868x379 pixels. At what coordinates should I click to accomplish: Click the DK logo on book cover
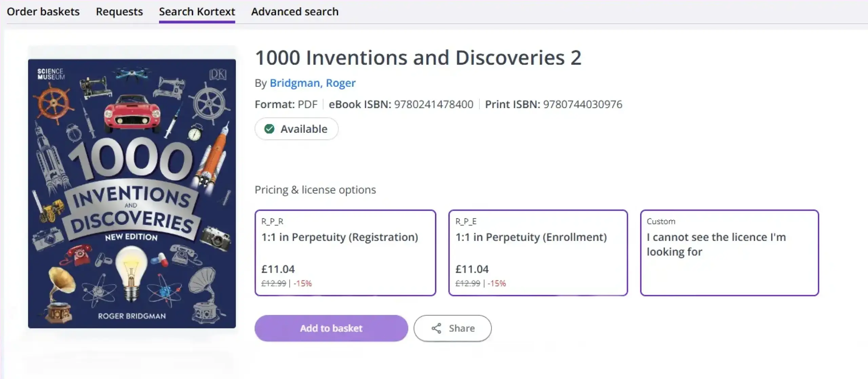pos(218,74)
